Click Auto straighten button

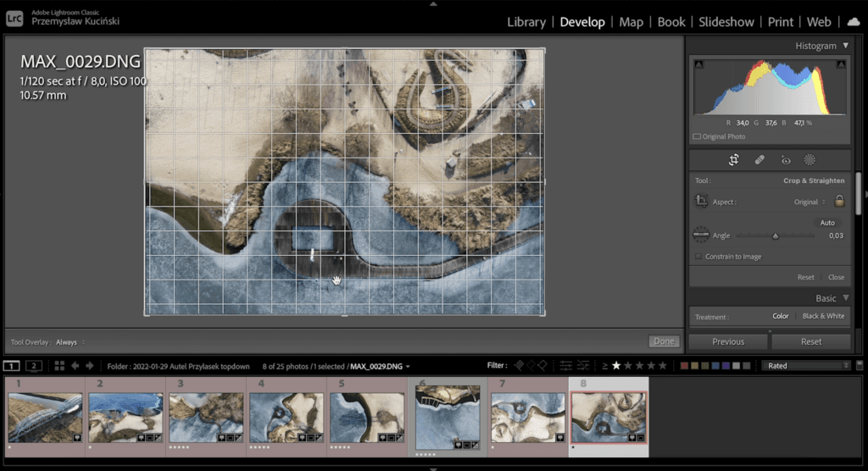[x=827, y=223]
